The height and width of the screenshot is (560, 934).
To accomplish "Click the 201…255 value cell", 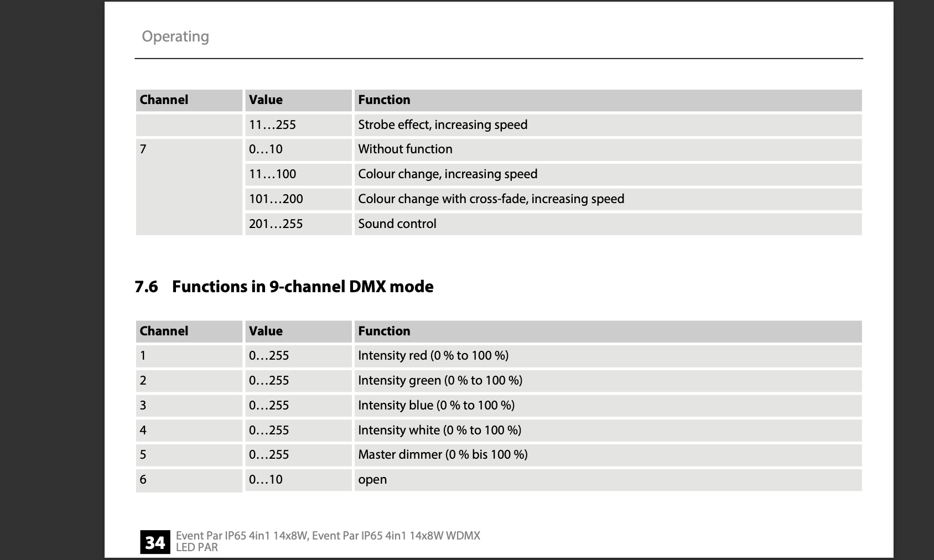I will tap(298, 224).
